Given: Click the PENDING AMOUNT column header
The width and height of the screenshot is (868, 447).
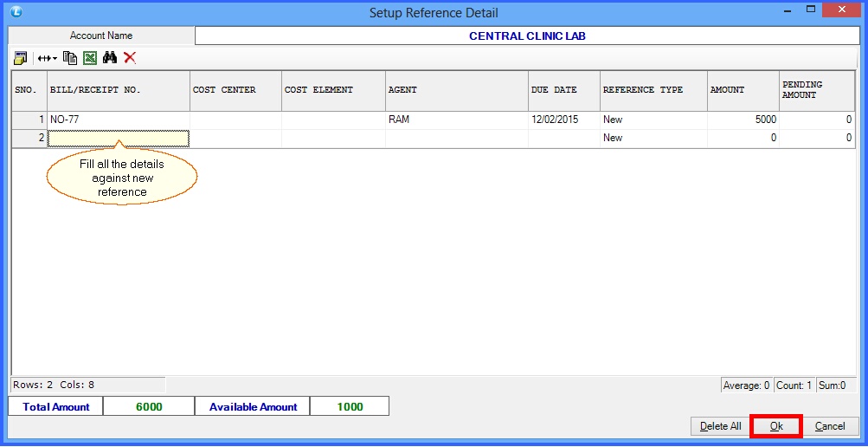Looking at the screenshot, I should point(817,90).
